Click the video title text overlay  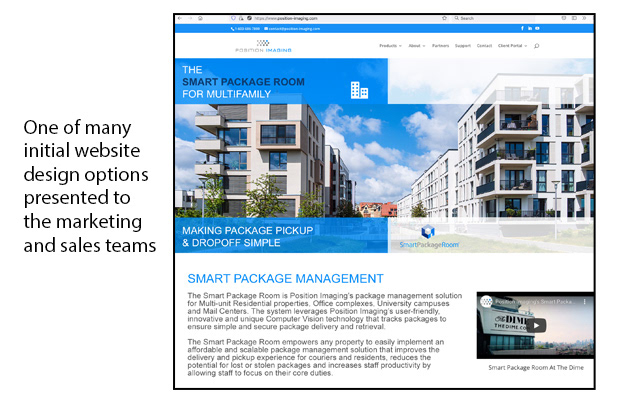534,302
